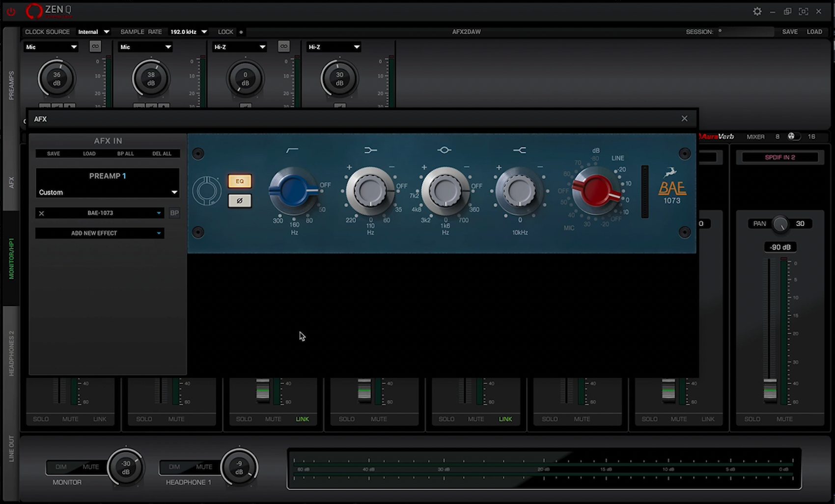Click the 36 dB preamp gain knob

[x=57, y=79]
